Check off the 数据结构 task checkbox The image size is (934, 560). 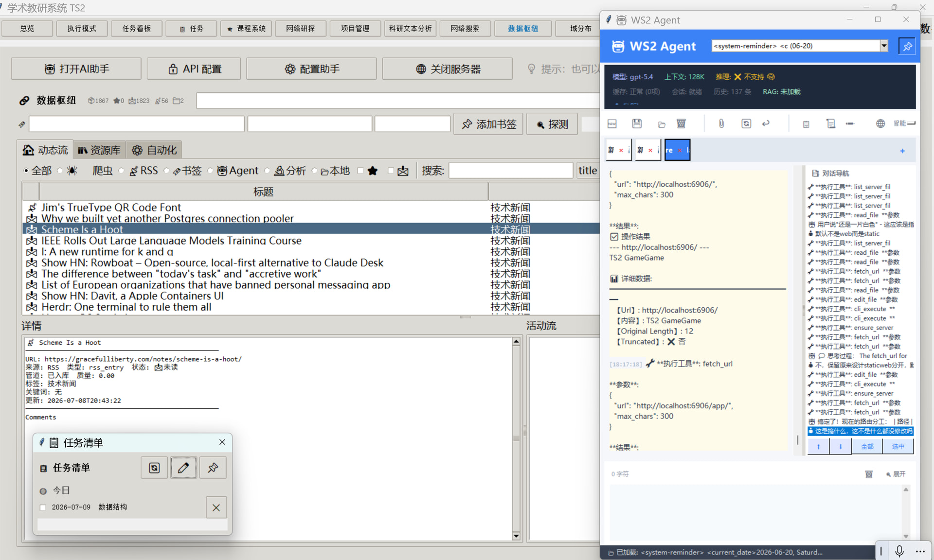pyautogui.click(x=43, y=507)
